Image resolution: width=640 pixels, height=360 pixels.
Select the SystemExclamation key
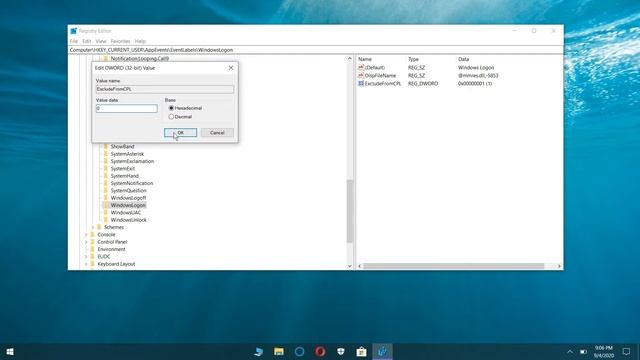pos(132,161)
